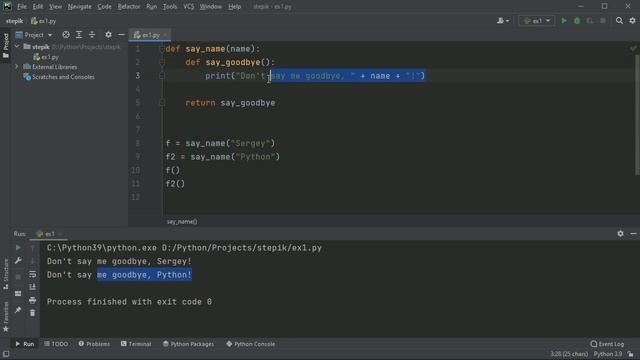Toggle the Favorites side tool window
640x360 pixels.
[6, 317]
